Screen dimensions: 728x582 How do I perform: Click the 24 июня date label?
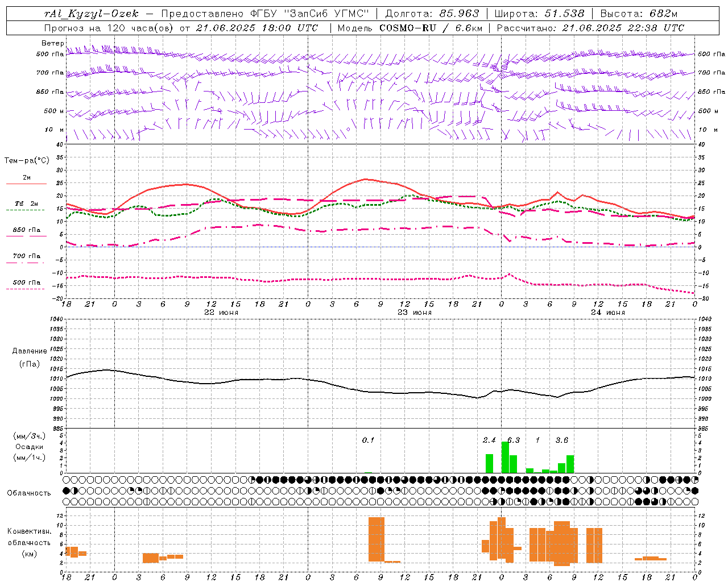point(608,313)
